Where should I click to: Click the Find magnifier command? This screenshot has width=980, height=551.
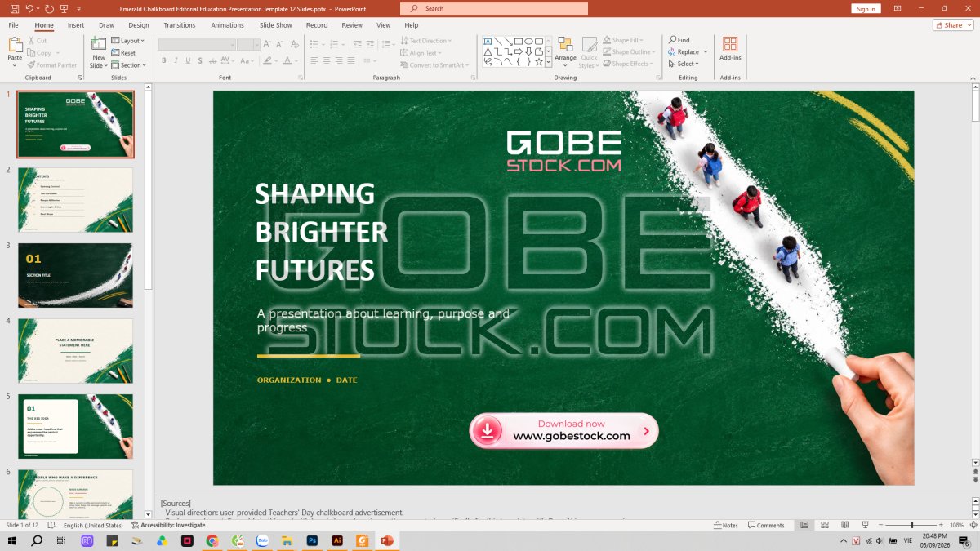click(679, 40)
